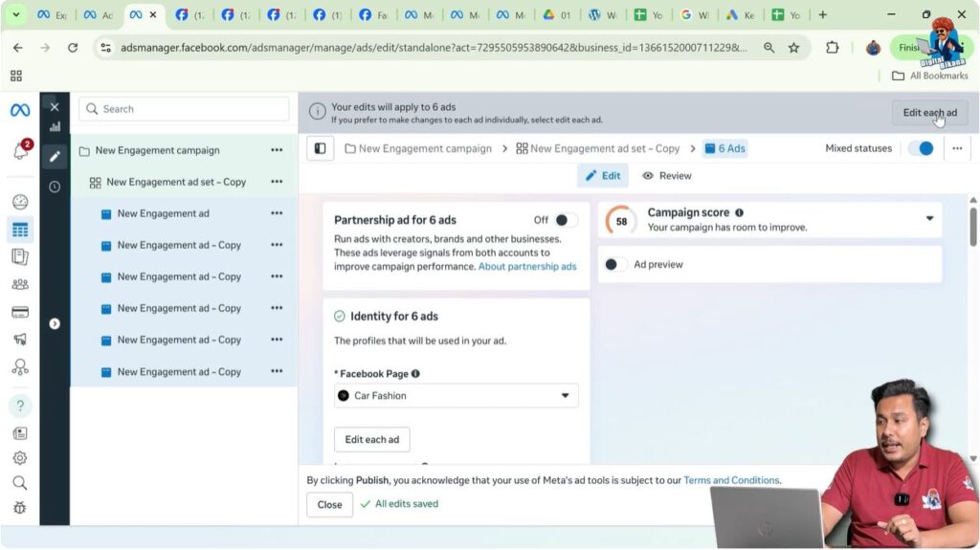The image size is (980, 550).
Task: Select New Engagement campaign in tree
Action: [158, 150]
